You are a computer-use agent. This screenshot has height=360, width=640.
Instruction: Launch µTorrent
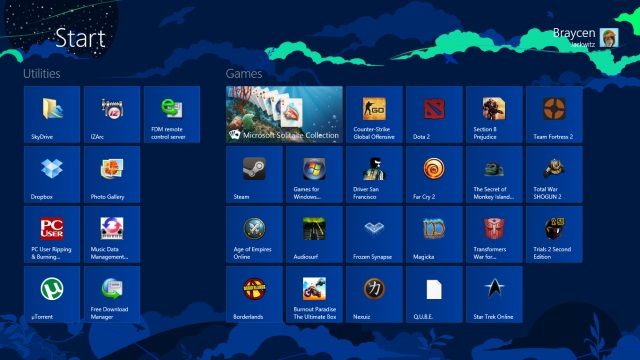(52, 294)
